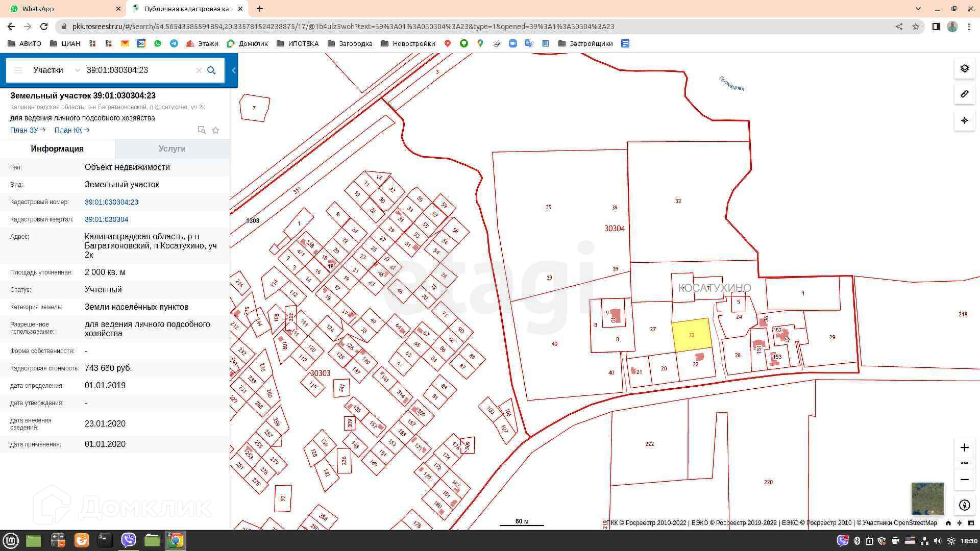This screenshot has height=551, width=980.
Task: Collapse the left info panel arrow
Action: 234,70
